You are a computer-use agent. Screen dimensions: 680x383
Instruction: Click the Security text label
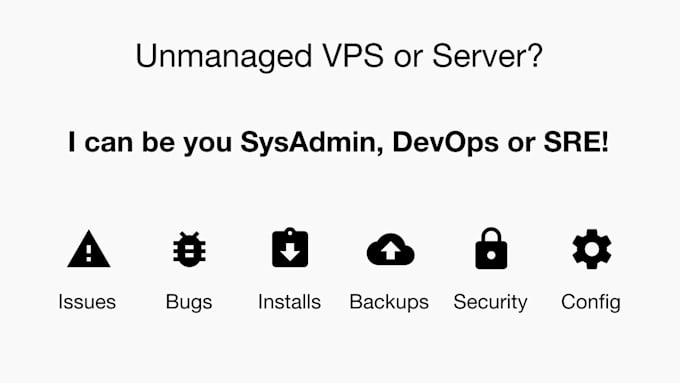[490, 303]
